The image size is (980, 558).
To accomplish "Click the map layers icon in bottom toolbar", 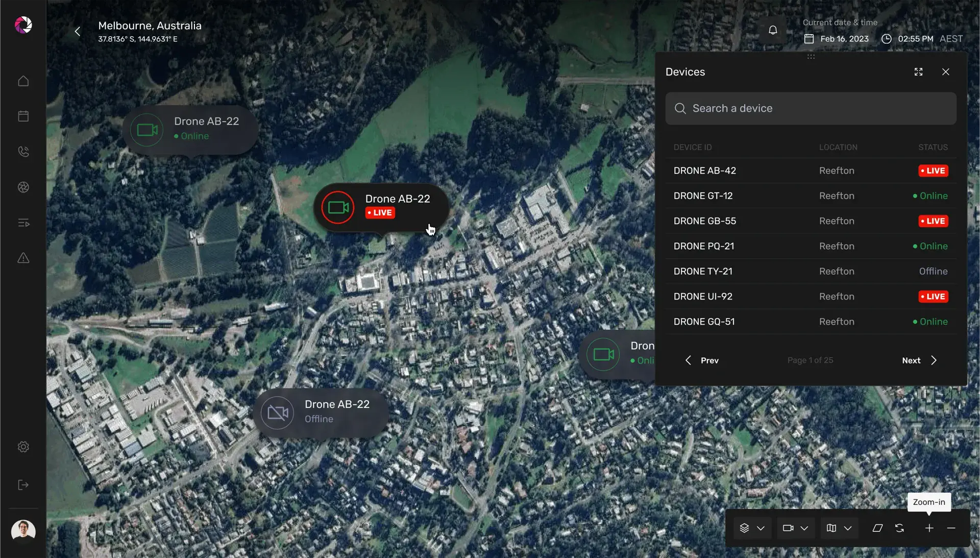I will pos(745,528).
